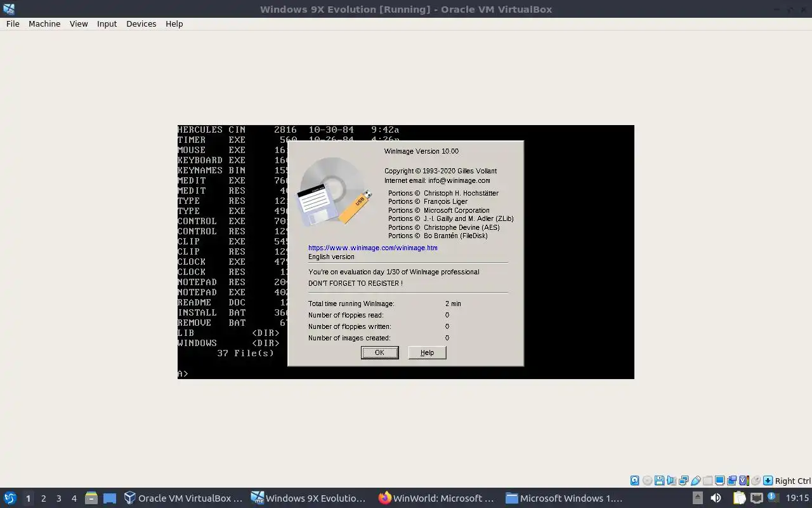Click the '2 min' running time value
The image size is (812, 508).
pyautogui.click(x=453, y=304)
